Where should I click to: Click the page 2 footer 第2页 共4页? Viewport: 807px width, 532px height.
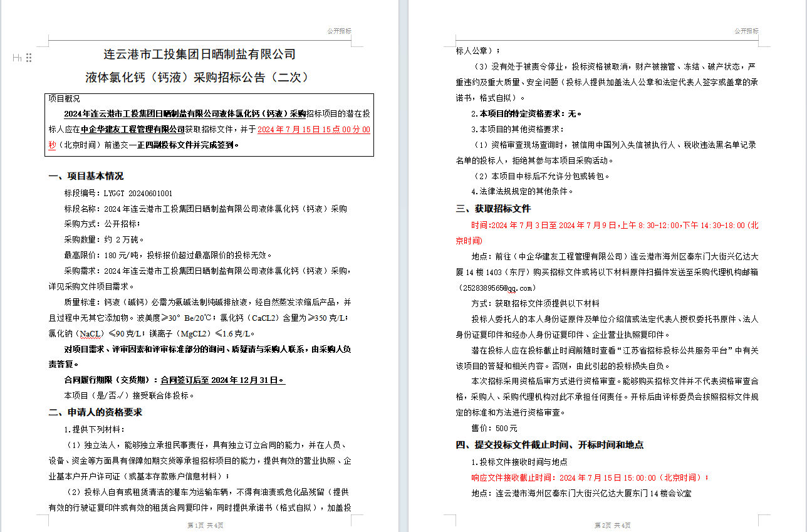click(x=612, y=525)
